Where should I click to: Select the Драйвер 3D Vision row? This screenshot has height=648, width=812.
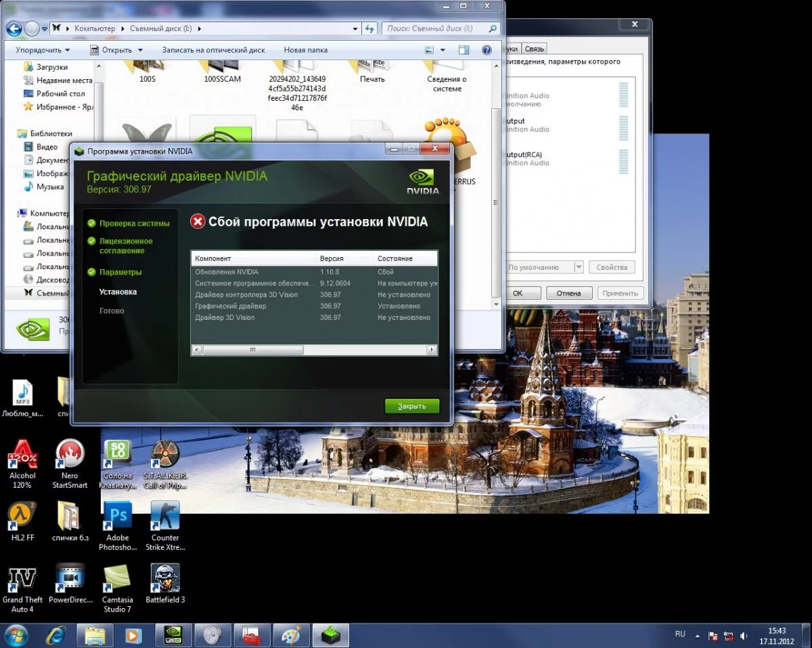pos(315,317)
